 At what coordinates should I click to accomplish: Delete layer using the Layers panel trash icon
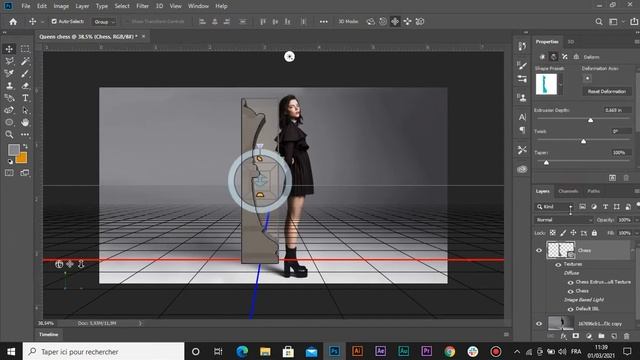[627, 336]
